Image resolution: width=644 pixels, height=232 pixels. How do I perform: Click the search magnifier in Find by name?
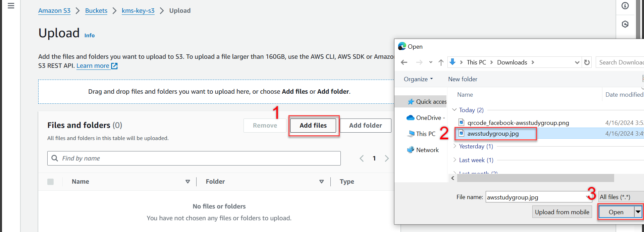pyautogui.click(x=55, y=158)
